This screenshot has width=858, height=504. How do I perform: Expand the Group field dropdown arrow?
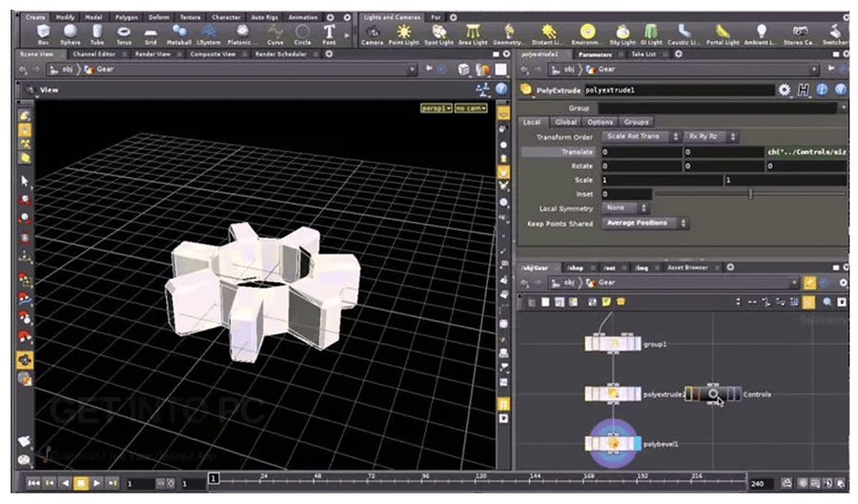pos(844,109)
